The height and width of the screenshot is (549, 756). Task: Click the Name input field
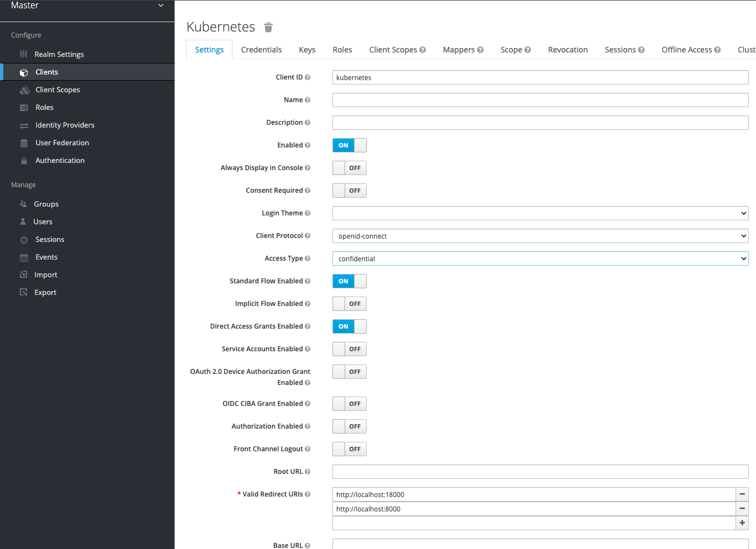tap(541, 100)
